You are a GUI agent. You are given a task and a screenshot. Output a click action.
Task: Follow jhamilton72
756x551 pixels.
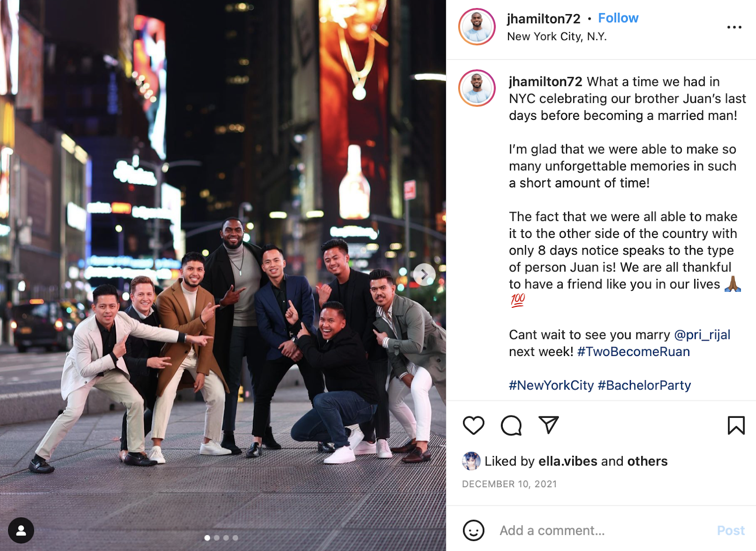point(618,18)
